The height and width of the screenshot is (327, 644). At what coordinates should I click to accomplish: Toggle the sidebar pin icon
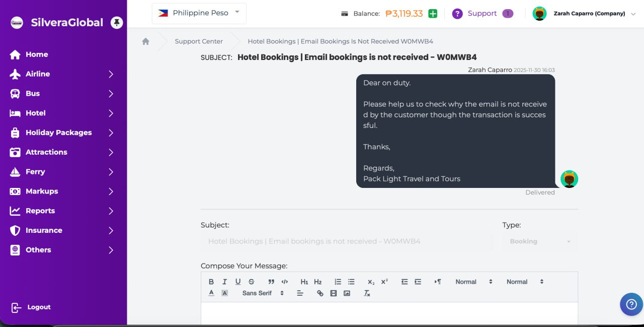tap(117, 23)
